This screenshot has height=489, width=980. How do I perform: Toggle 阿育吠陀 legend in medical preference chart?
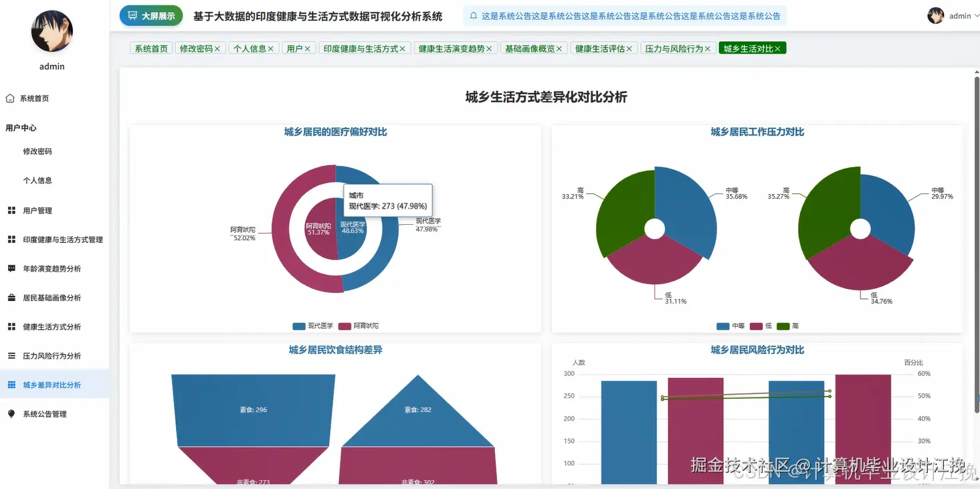[359, 326]
